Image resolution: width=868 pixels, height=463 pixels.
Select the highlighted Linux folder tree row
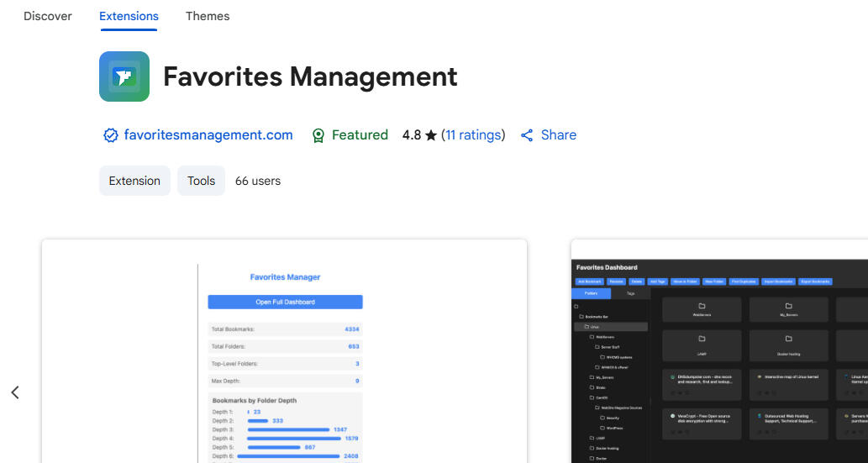[x=610, y=327]
